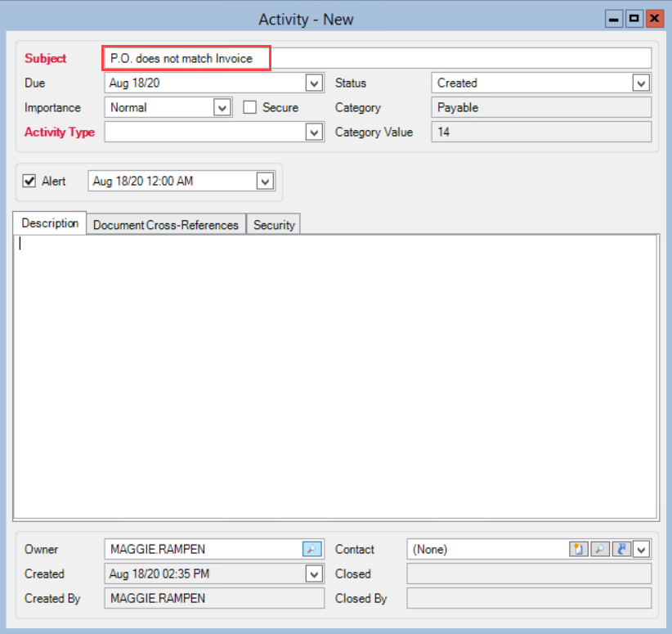Click the red Activity Type label
This screenshot has width=672, height=634.
[x=60, y=133]
